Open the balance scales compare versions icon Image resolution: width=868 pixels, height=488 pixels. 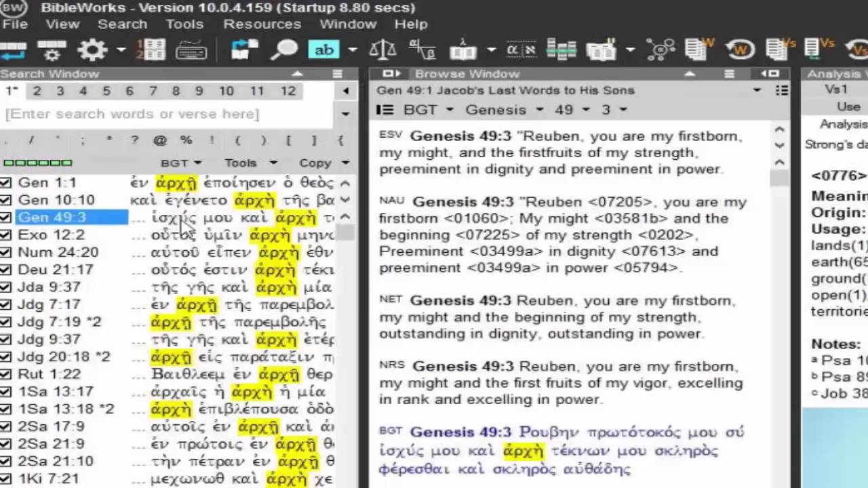point(383,49)
